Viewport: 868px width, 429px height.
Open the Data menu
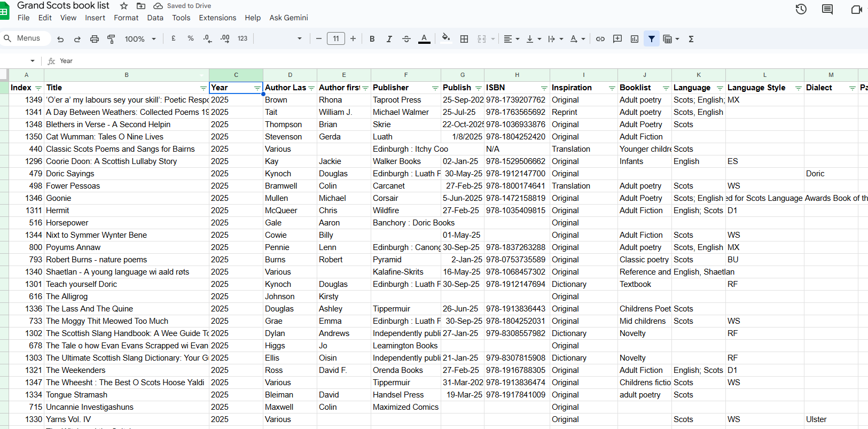click(x=155, y=18)
